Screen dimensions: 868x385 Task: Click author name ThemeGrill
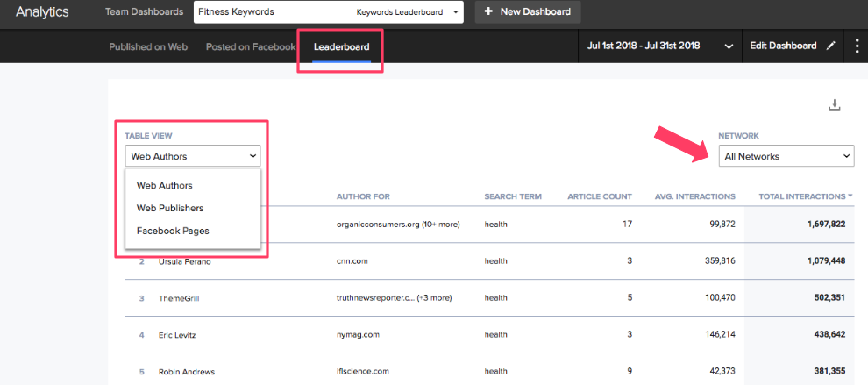click(178, 298)
